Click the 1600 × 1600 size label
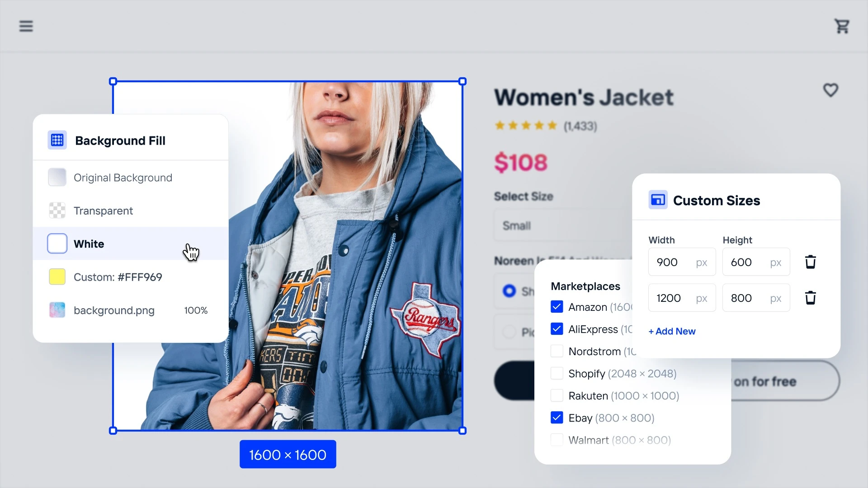This screenshot has height=488, width=868. [288, 454]
